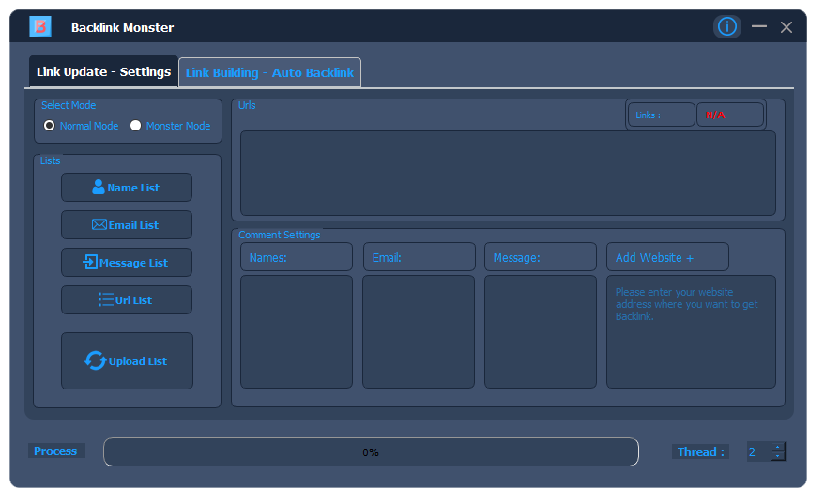Click the Backlink Monster app logo icon
Image resolution: width=825 pixels, height=504 pixels.
(40, 27)
